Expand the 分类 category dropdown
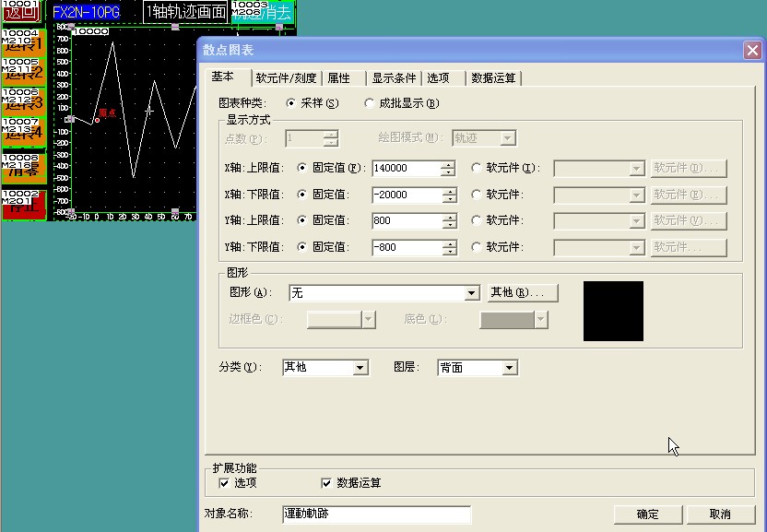Viewport: 767px width, 532px height. (360, 368)
